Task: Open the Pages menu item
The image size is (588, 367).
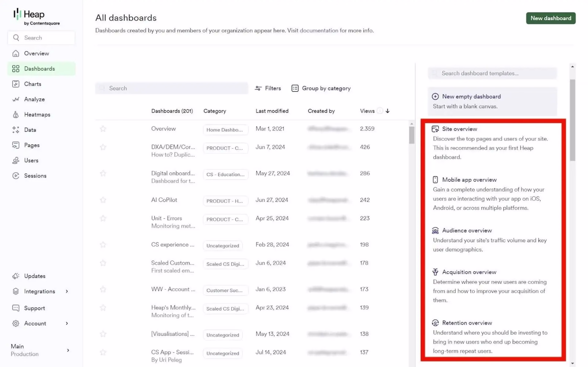Action: (32, 145)
